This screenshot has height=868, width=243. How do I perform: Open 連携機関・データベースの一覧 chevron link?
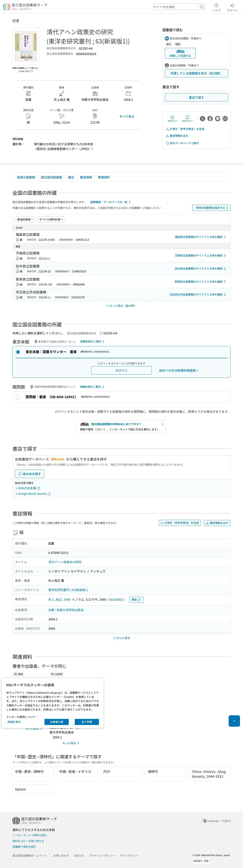(110, 202)
